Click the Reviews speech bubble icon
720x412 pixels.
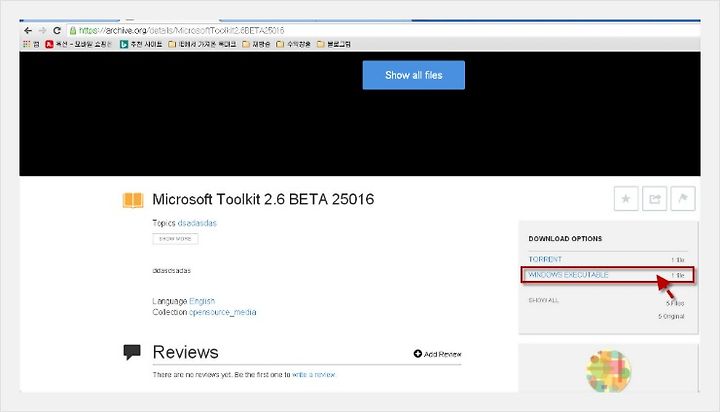coord(132,352)
